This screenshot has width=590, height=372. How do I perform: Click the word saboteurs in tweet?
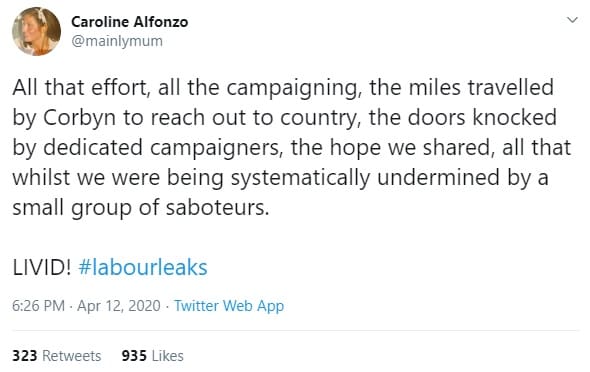pyautogui.click(x=217, y=208)
